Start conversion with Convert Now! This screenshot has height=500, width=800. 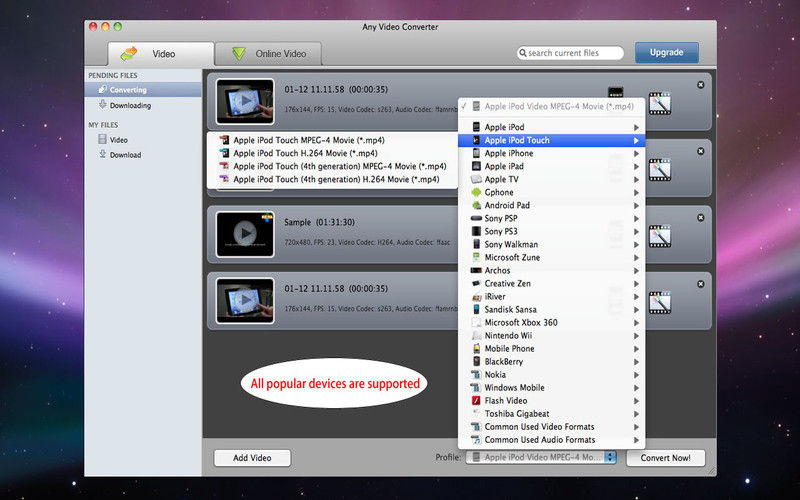tap(665, 458)
